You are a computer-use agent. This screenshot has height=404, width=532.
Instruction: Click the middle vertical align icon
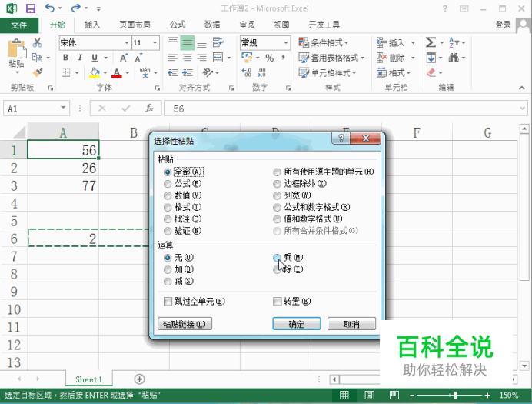[x=188, y=43]
